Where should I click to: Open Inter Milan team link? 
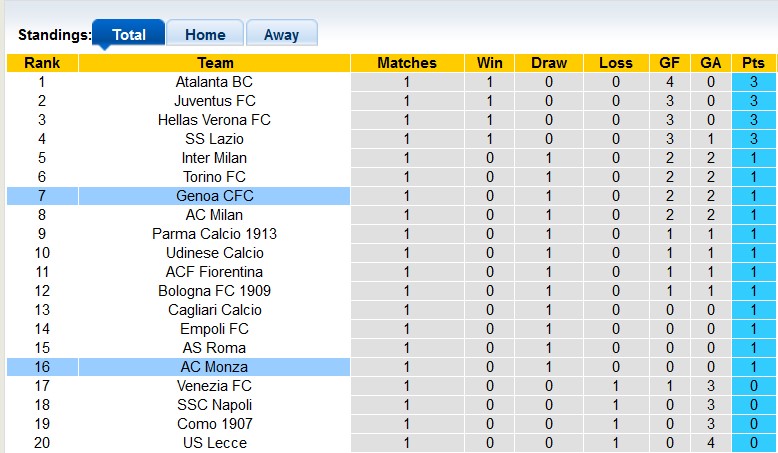point(214,158)
